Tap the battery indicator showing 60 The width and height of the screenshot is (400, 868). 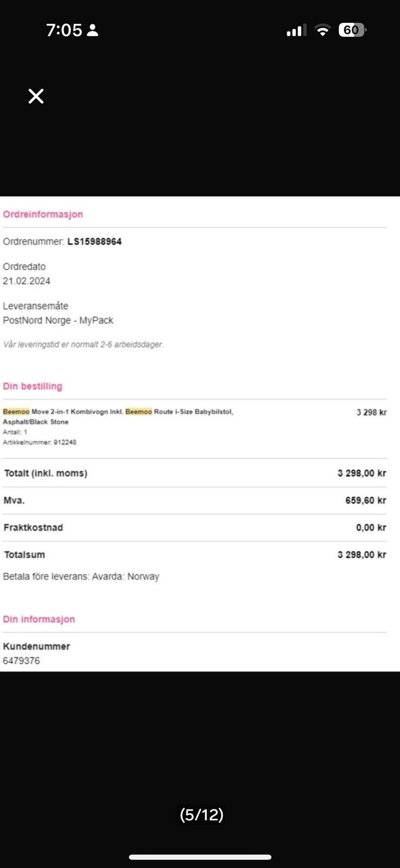(352, 30)
